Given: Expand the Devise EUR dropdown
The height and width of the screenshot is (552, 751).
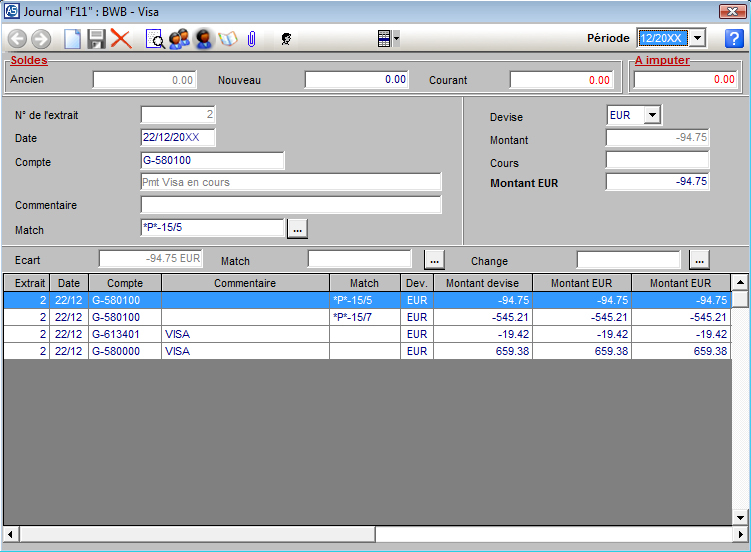Looking at the screenshot, I should point(652,116).
